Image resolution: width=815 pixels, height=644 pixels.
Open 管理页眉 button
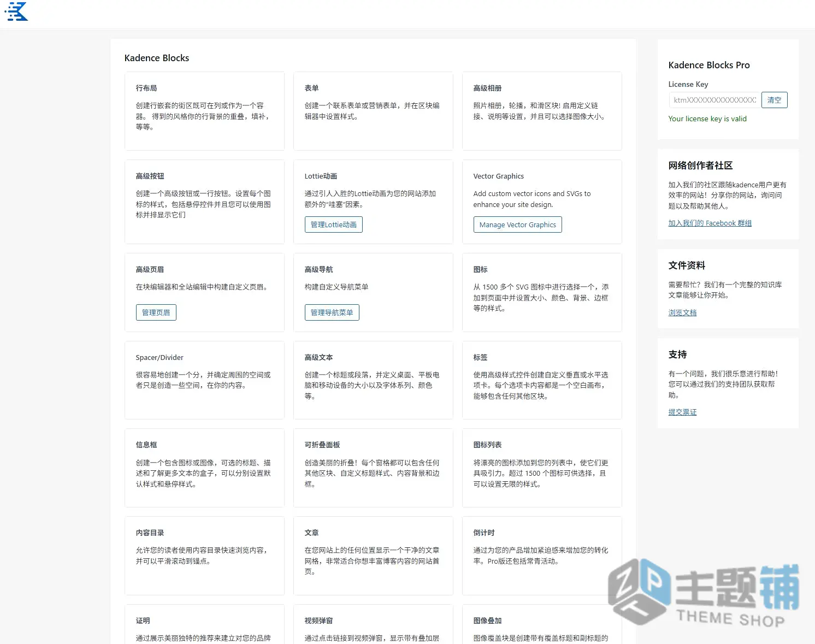(x=156, y=312)
